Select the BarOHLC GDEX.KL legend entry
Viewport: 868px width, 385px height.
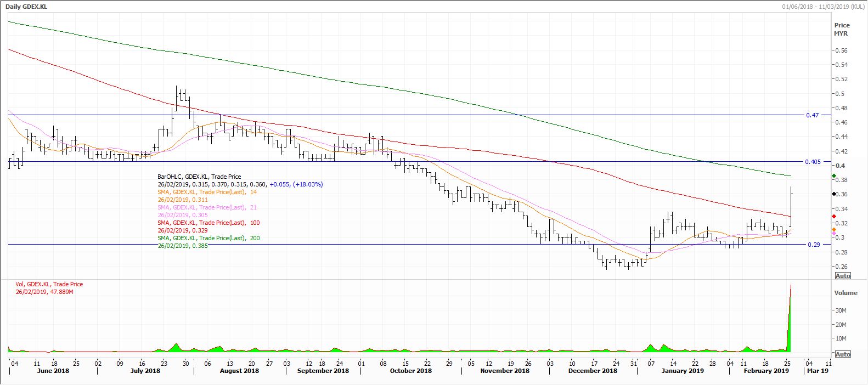[199, 177]
